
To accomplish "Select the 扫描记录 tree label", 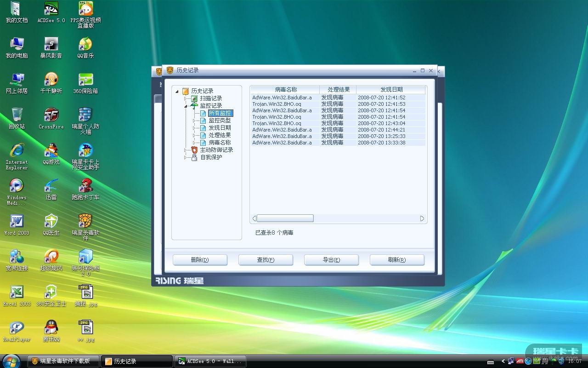I will (211, 98).
